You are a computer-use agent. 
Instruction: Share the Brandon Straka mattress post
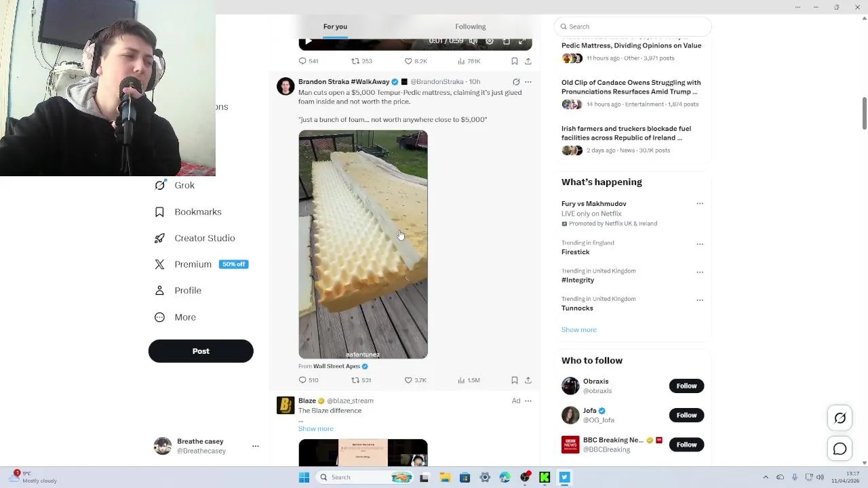click(528, 380)
